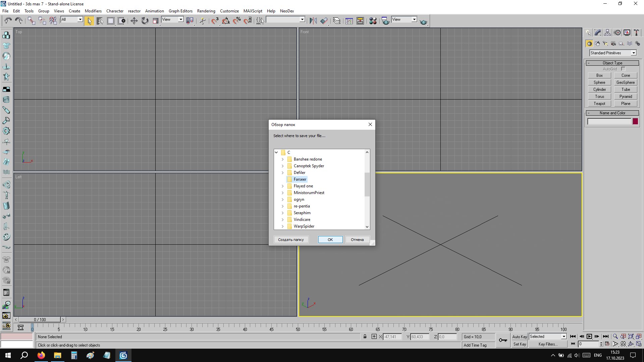644x362 pixels.
Task: Toggle the Auto Key animation mode
Action: pyautogui.click(x=519, y=337)
